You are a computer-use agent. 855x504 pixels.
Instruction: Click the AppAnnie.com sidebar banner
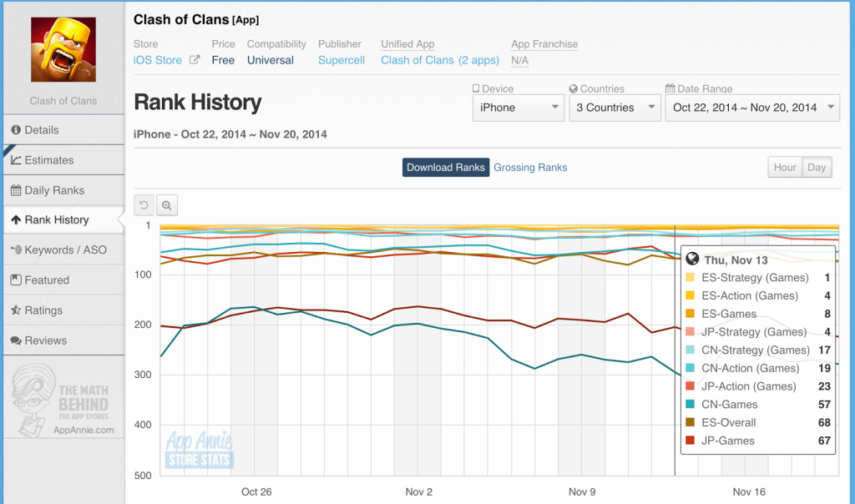(63, 401)
